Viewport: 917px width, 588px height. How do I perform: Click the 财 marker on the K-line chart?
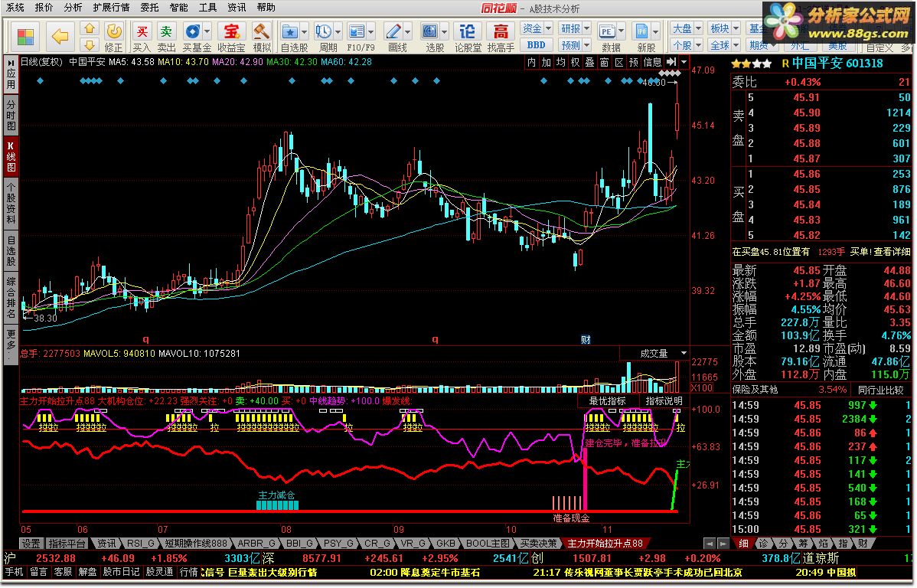(x=586, y=339)
